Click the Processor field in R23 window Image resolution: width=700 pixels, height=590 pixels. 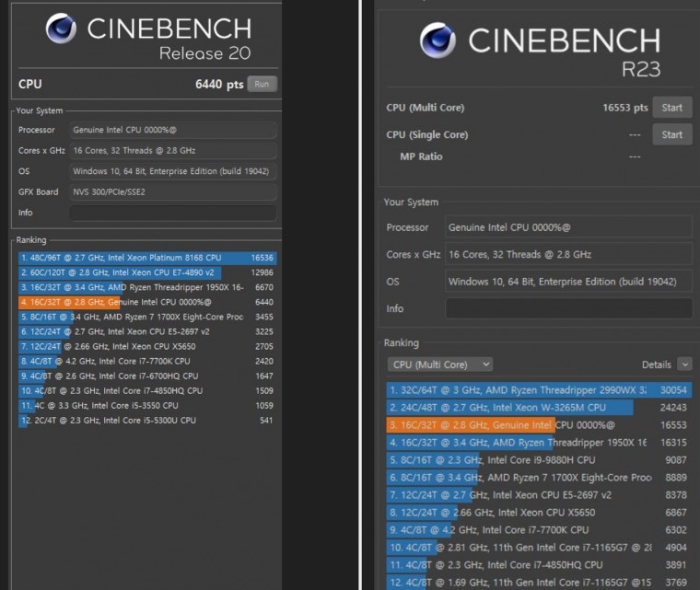tap(569, 227)
